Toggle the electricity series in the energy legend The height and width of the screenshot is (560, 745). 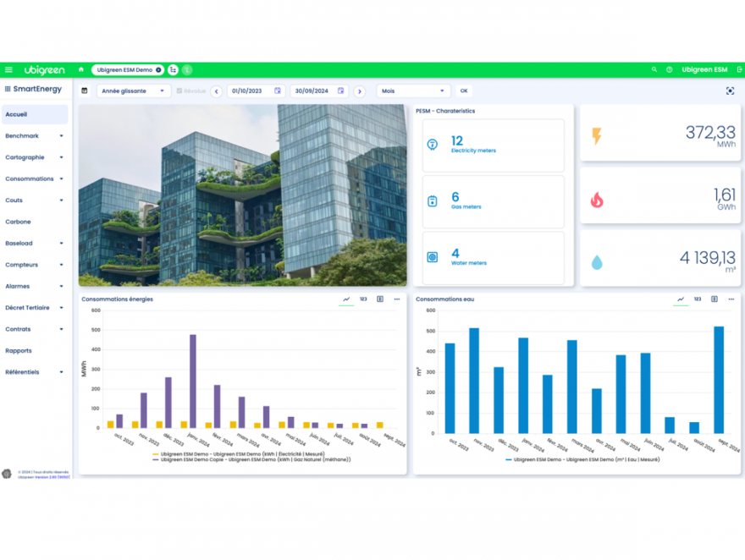(x=239, y=454)
